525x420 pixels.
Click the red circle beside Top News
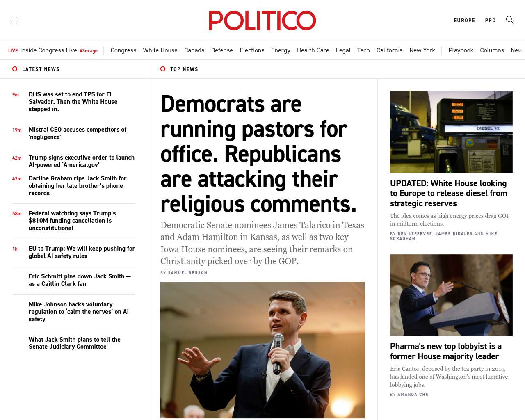163,69
